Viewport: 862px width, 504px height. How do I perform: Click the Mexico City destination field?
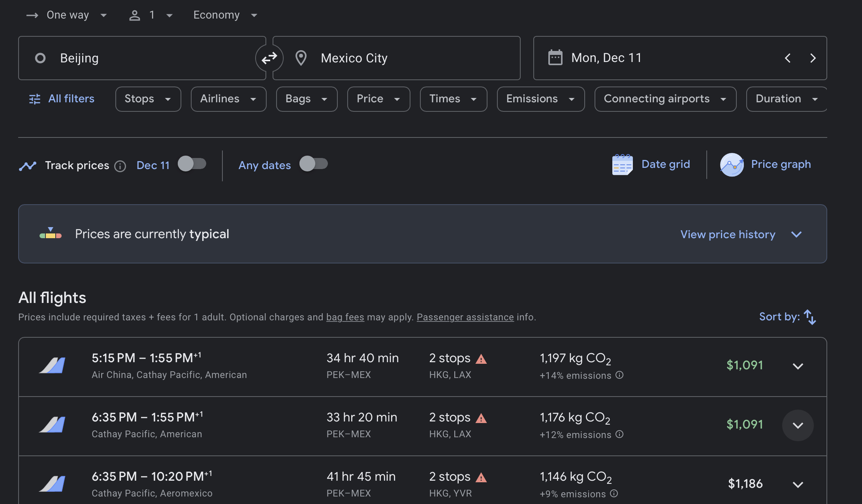pos(396,58)
